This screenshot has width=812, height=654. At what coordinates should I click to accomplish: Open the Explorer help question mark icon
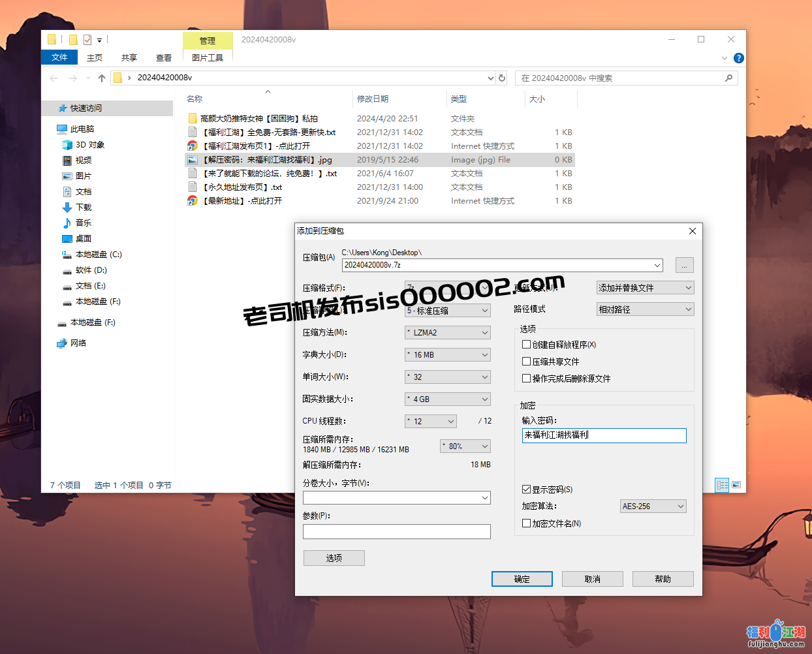click(x=738, y=58)
